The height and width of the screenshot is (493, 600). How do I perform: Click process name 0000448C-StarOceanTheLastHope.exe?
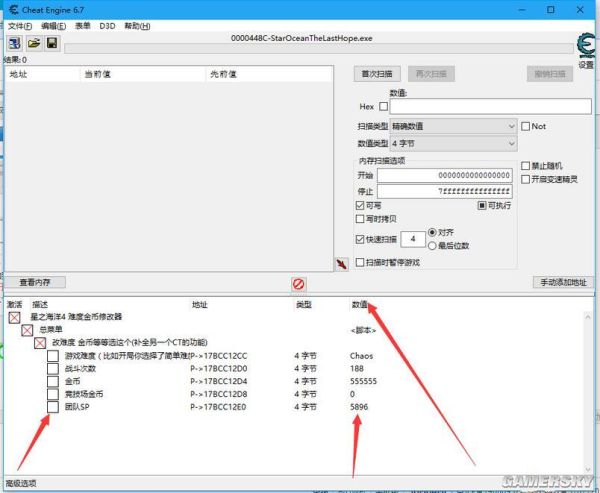pyautogui.click(x=302, y=38)
